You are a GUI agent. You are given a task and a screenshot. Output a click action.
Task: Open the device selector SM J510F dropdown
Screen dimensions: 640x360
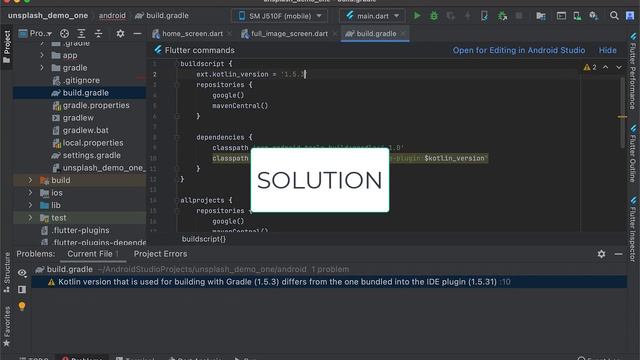point(280,16)
